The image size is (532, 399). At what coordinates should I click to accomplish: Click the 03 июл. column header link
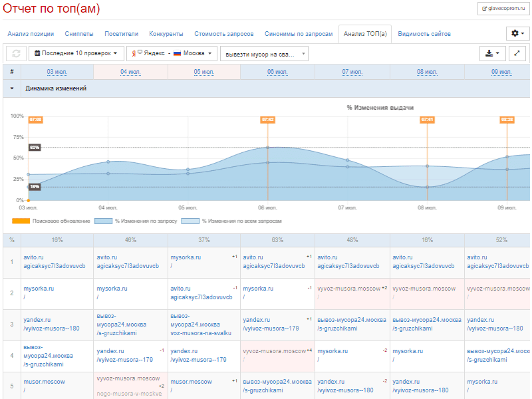57,72
